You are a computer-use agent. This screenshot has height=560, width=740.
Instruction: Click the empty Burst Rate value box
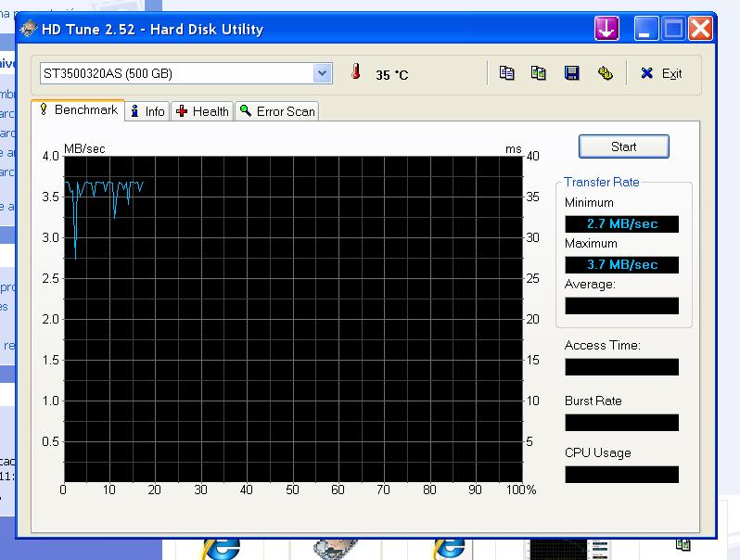[x=621, y=423]
